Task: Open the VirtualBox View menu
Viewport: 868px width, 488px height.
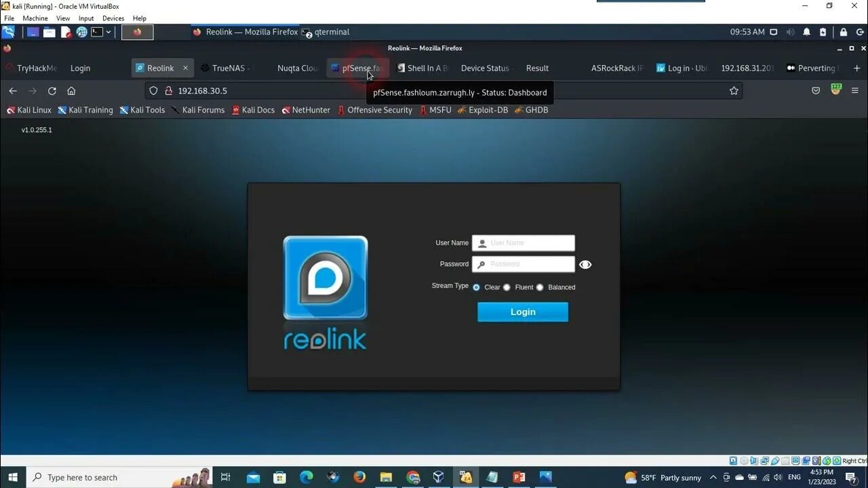Action: tap(63, 18)
